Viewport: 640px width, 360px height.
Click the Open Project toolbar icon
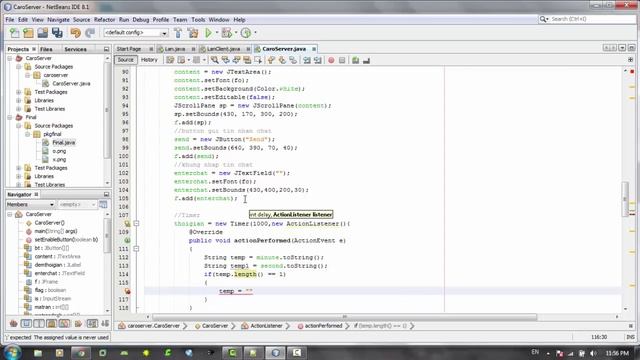coord(42,33)
